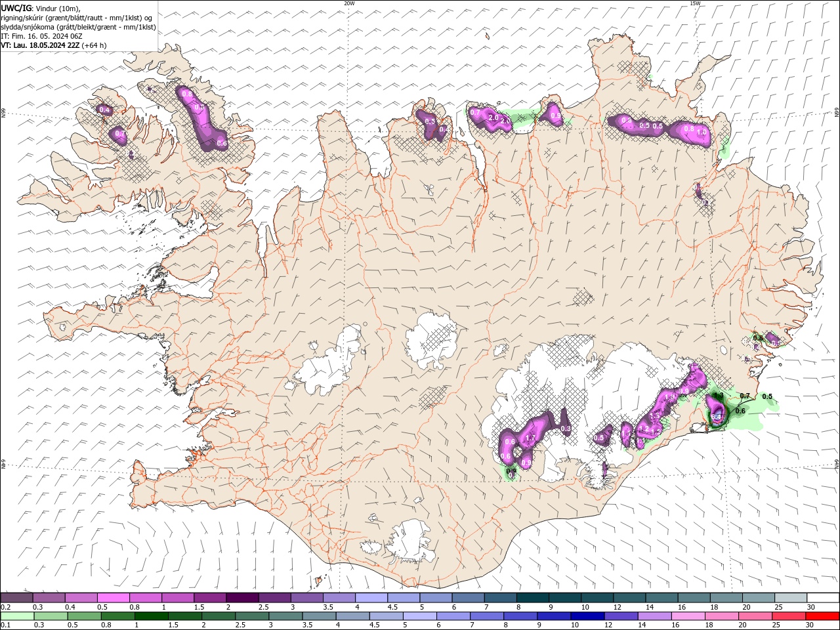Click the white 30 swatch in upper legend
This screenshot has height=630, width=840.
tap(823, 597)
